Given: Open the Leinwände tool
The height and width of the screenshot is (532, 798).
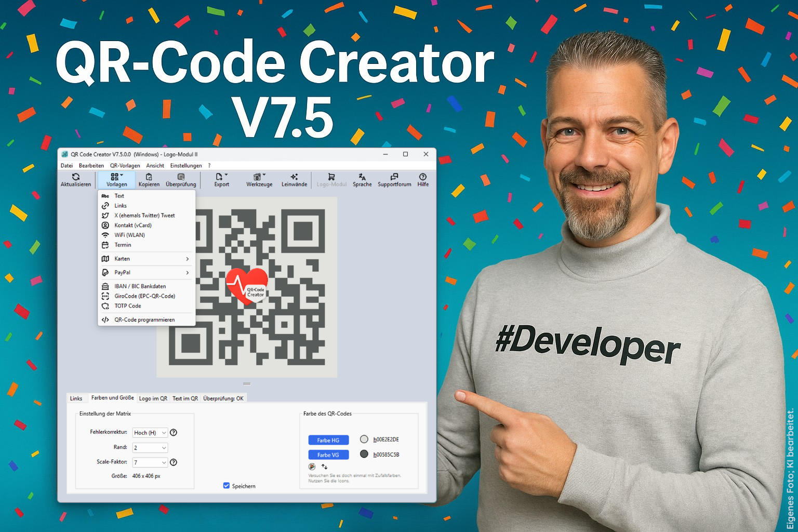Looking at the screenshot, I should [294, 177].
